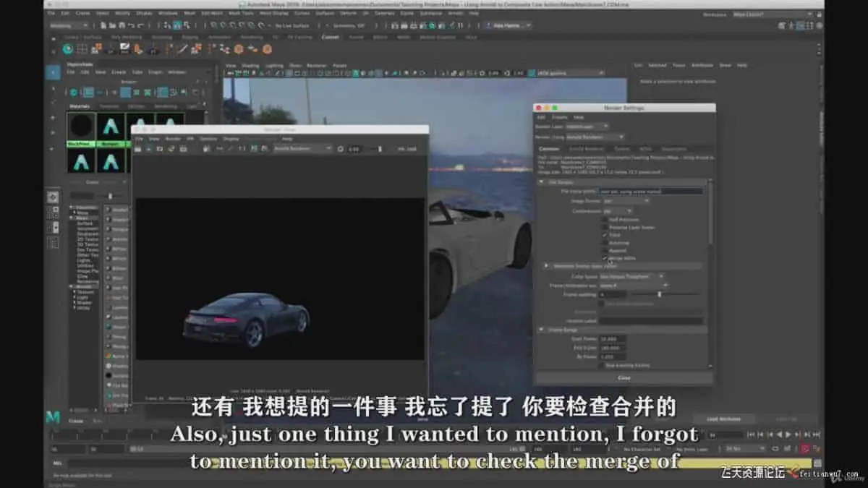Image resolution: width=868 pixels, height=488 pixels.
Task: Click Go to Start of playback range
Action: click(x=752, y=435)
